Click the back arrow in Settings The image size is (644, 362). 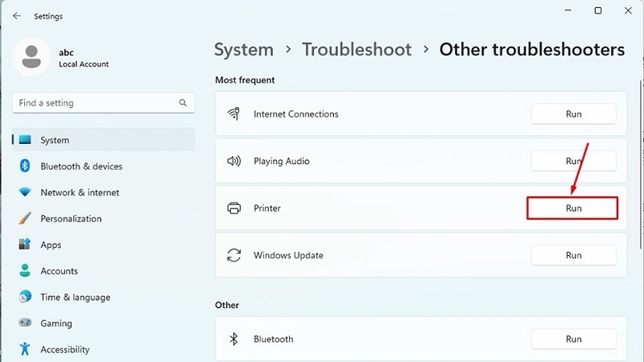(17, 16)
